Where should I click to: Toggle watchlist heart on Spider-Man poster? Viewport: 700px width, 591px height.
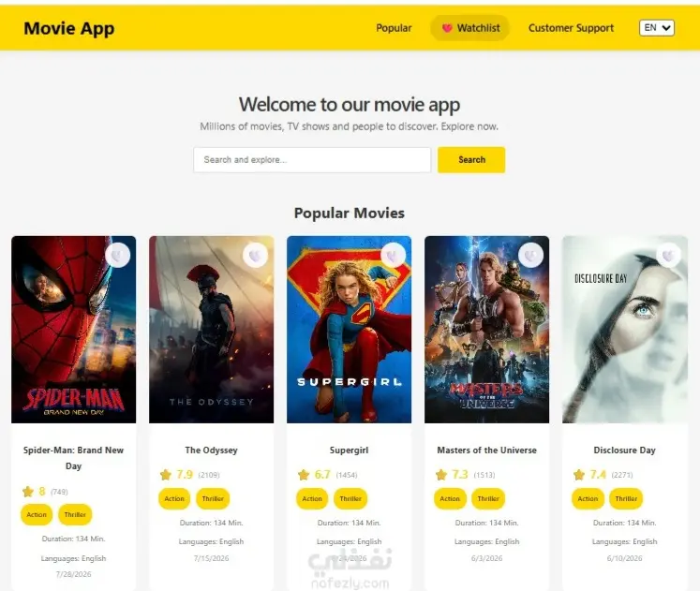pos(118,256)
